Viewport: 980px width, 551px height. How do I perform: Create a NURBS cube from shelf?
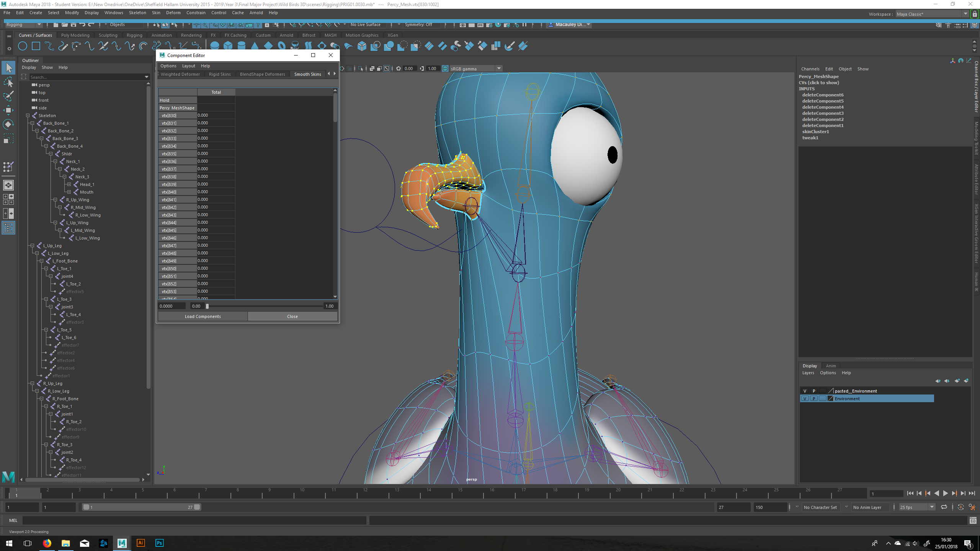click(228, 46)
